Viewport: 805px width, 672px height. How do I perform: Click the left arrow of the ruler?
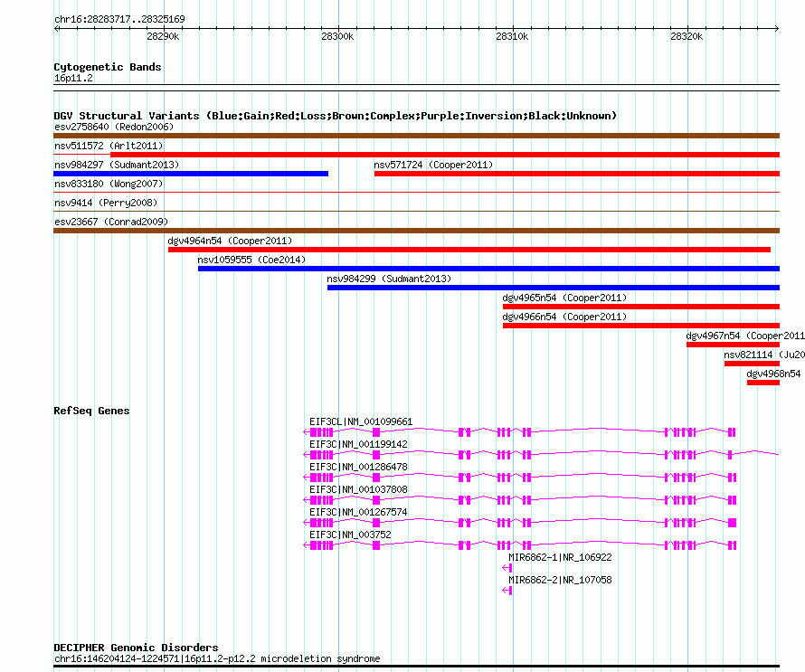[56, 29]
